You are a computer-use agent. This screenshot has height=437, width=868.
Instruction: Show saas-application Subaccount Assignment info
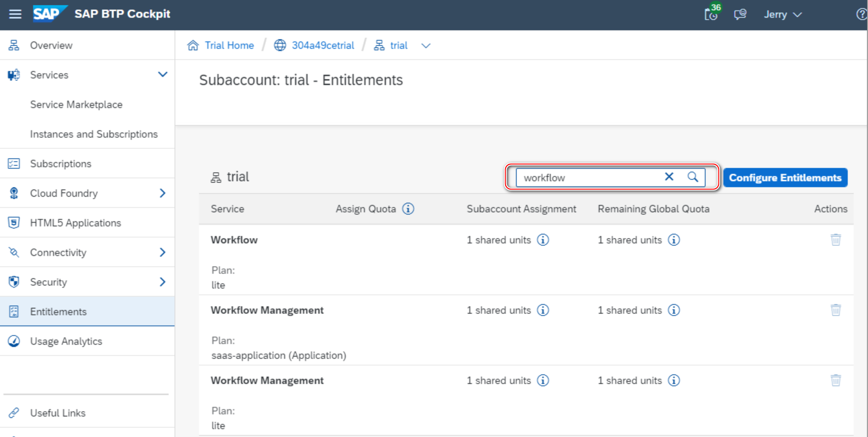543,310
